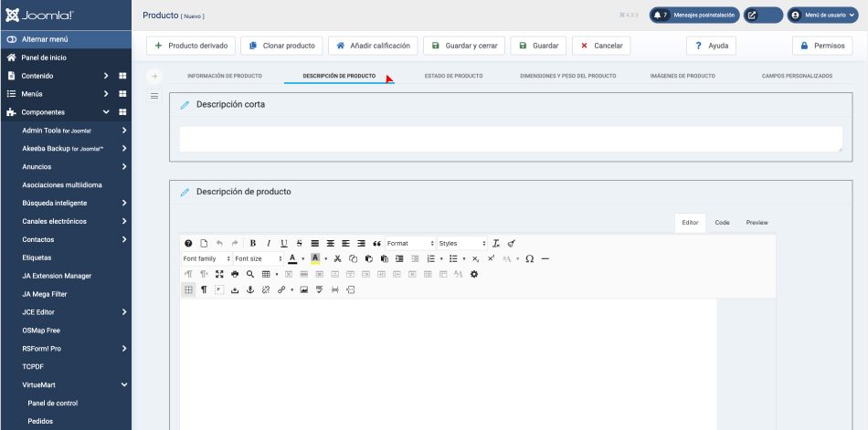Viewport: 868px width, 430px height.
Task: Apply subscript formatting
Action: (x=475, y=258)
